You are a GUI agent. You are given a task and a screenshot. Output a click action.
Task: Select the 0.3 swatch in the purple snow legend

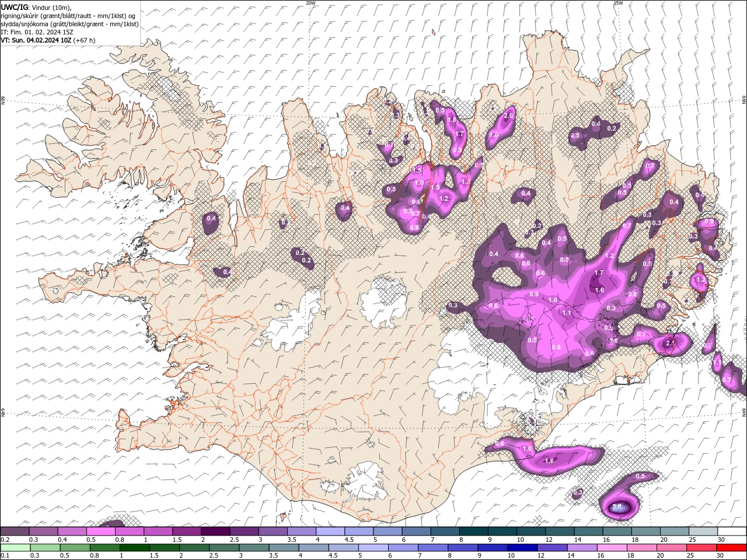coord(43,531)
